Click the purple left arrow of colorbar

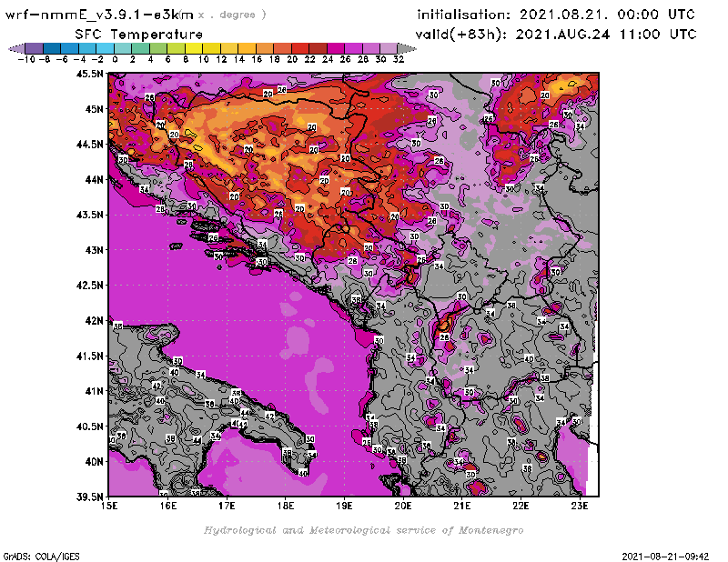15,47
